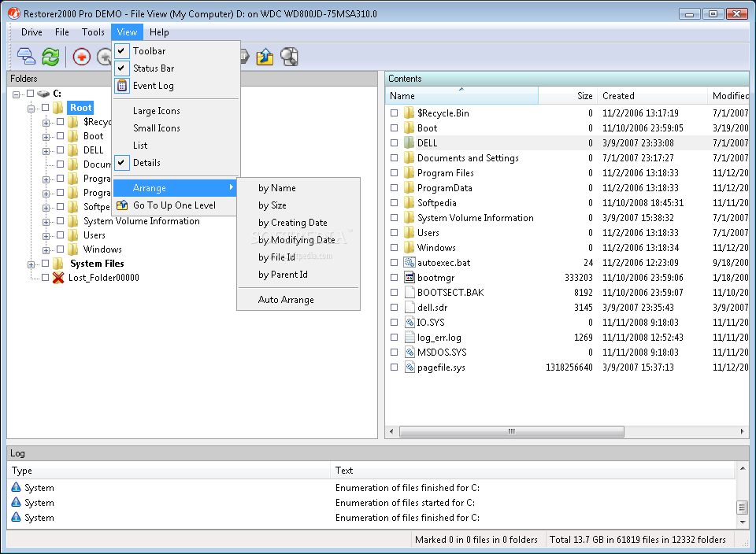Check the Lost_Folder00000 checkbox

(46, 278)
